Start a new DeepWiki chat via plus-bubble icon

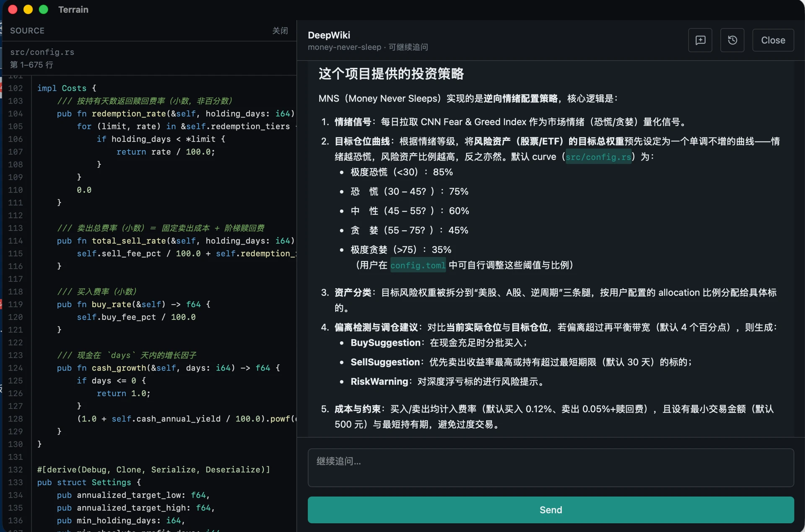[700, 40]
